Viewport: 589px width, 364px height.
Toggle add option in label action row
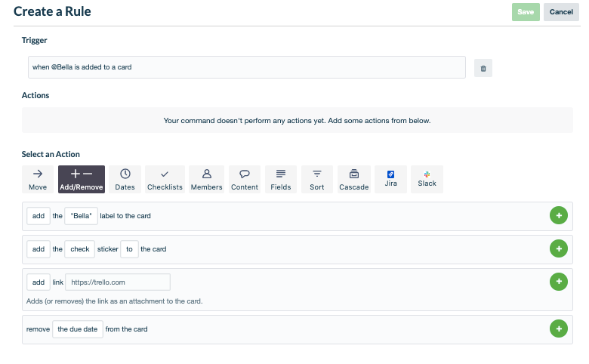coord(39,216)
